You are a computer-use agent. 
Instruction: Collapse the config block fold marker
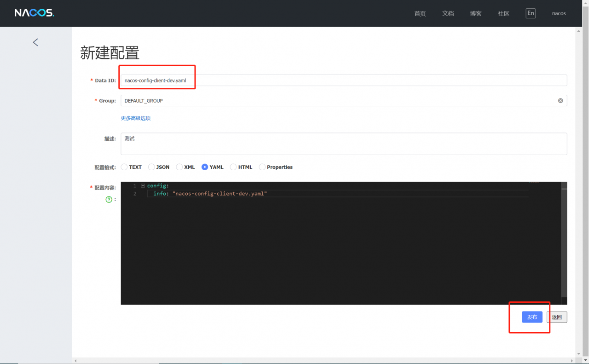143,185
